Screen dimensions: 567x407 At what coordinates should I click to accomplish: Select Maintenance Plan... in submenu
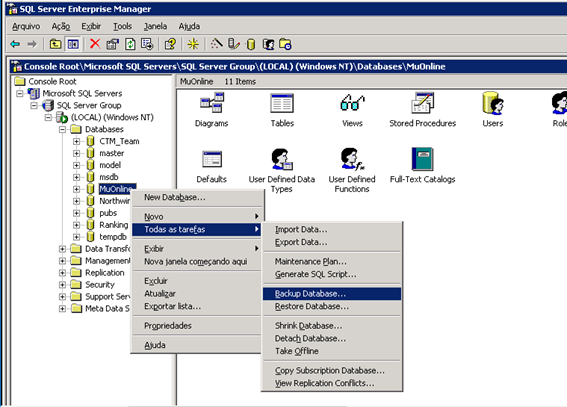(332, 262)
